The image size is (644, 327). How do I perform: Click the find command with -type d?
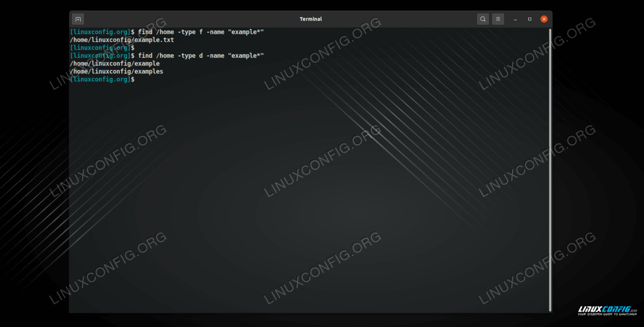click(x=201, y=56)
